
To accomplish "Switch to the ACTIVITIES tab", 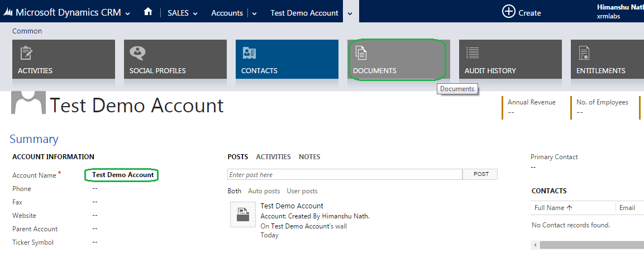I will pos(273,157).
